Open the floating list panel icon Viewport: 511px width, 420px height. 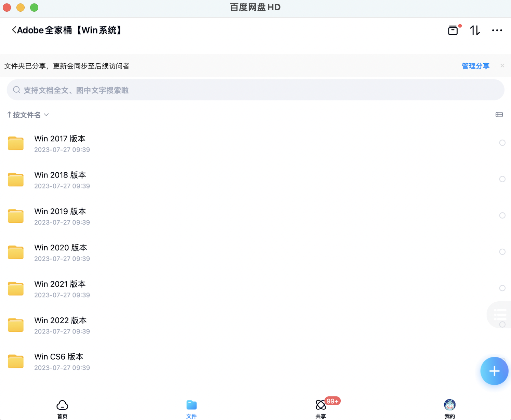500,314
